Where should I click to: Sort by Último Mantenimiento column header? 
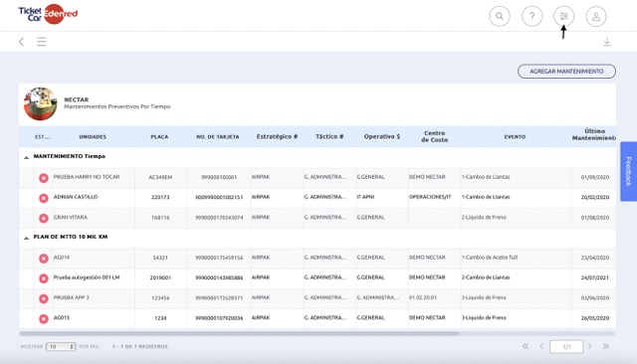click(x=594, y=134)
